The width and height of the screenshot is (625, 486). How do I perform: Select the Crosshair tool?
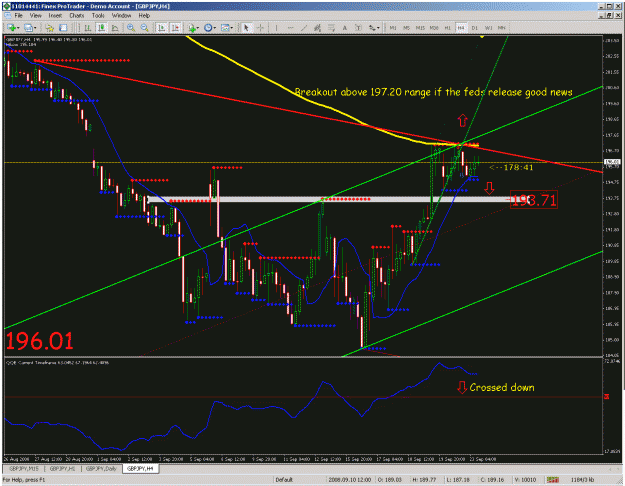click(260, 28)
